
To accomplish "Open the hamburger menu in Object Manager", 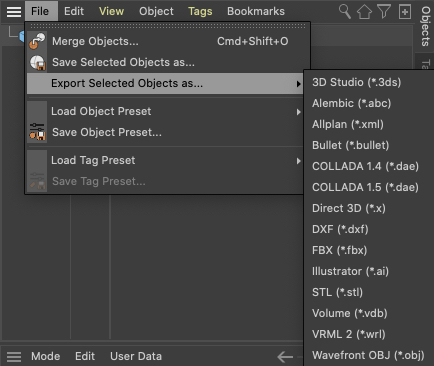I will 14,11.
